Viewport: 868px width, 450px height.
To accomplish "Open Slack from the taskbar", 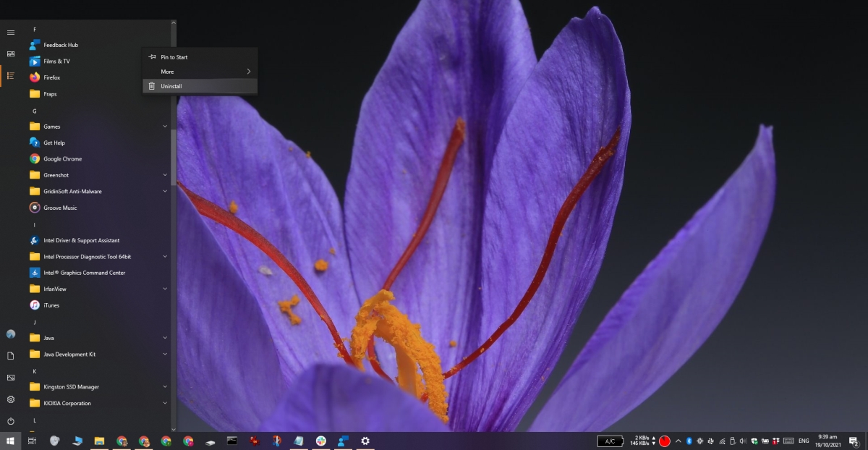I will pyautogui.click(x=320, y=441).
